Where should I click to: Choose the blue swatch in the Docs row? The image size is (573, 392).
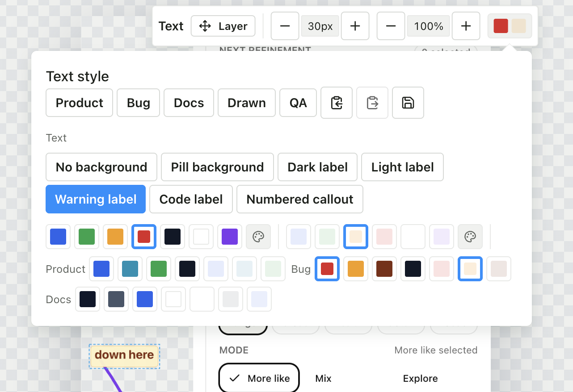tap(145, 299)
